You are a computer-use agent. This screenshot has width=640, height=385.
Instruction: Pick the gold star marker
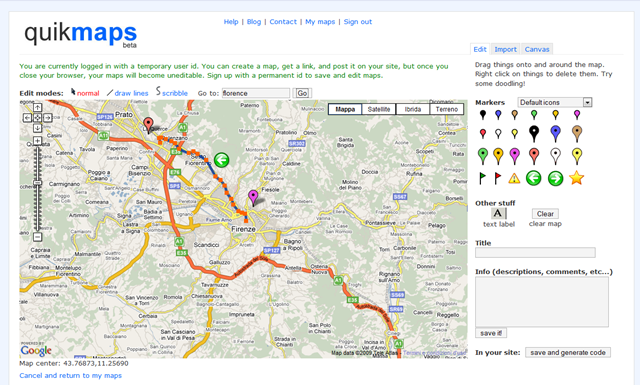click(577, 178)
